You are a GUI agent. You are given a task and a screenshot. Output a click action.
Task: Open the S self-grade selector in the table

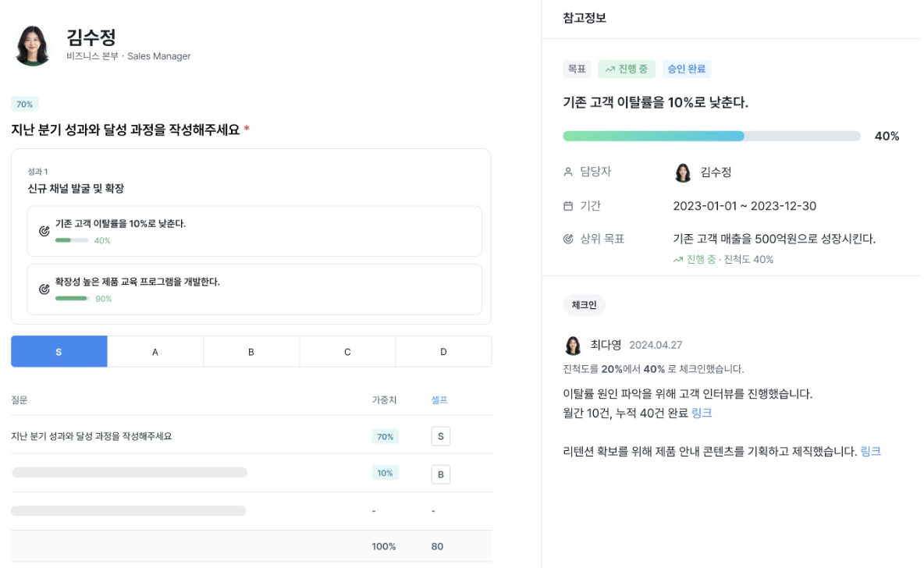coord(440,436)
